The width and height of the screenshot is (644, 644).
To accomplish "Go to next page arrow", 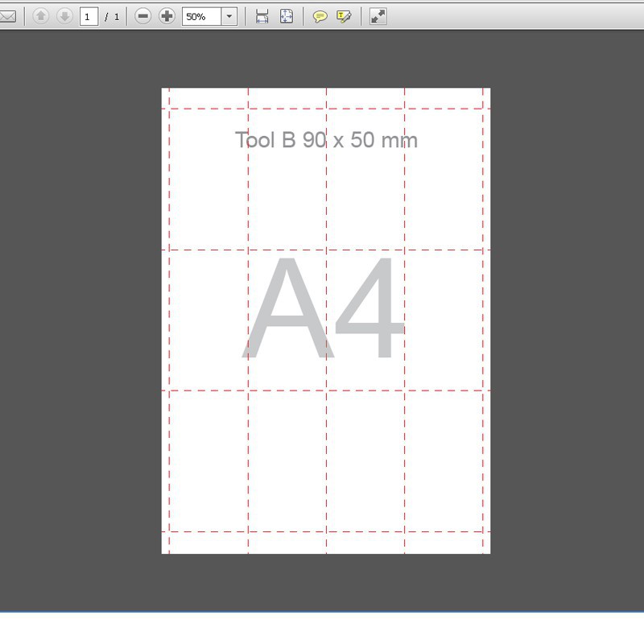I will click(x=64, y=16).
